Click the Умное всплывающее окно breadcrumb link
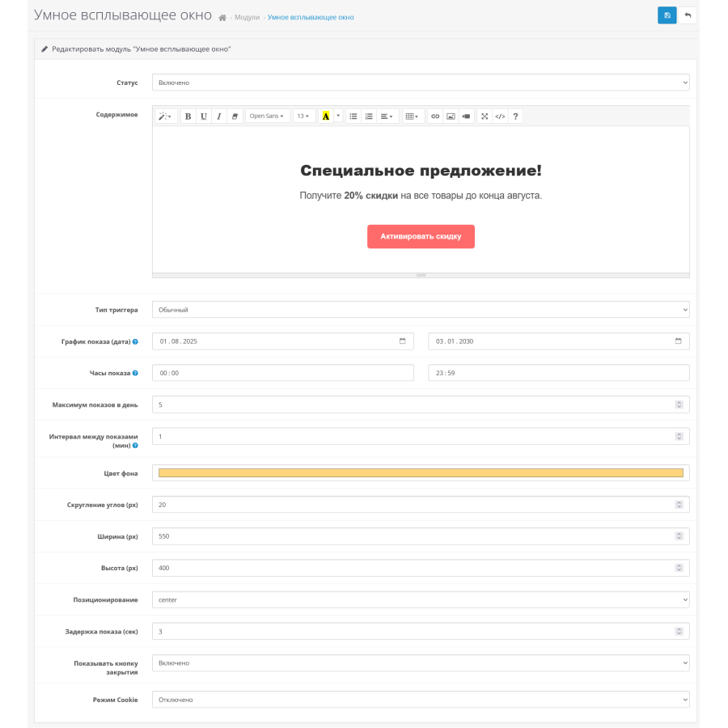728x728 pixels. point(311,18)
